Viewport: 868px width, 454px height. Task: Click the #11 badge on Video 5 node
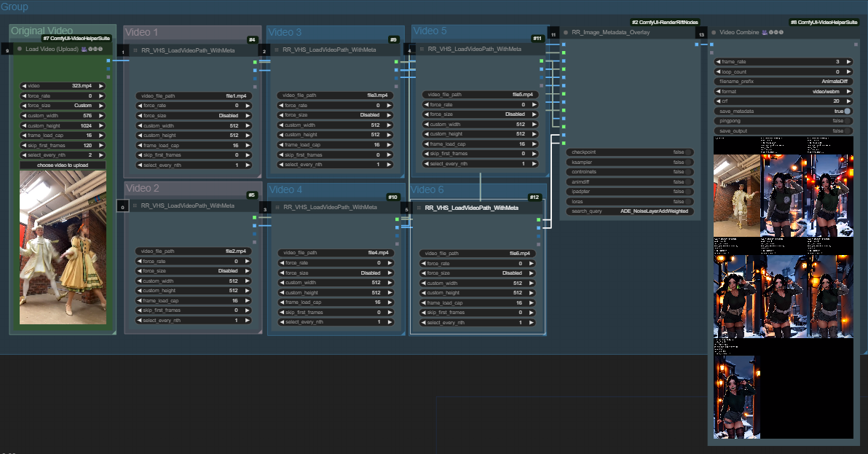537,38
